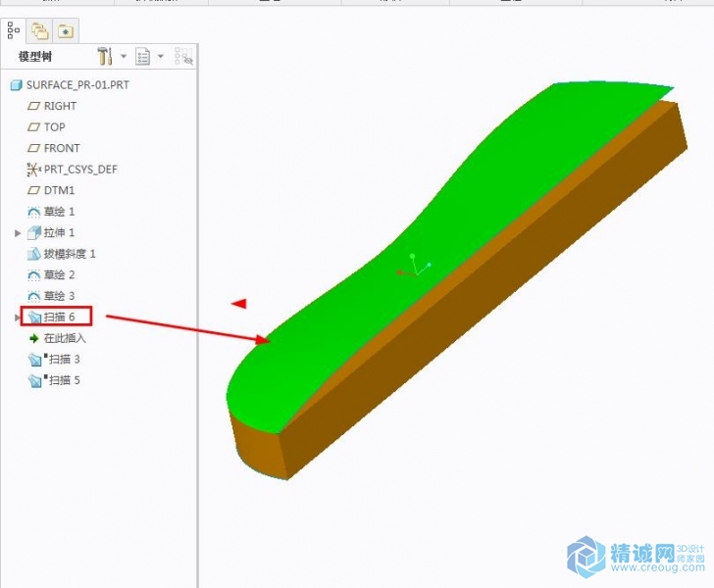Expand the Settings dropdown arrow
The width and height of the screenshot is (714, 588).
click(x=124, y=56)
